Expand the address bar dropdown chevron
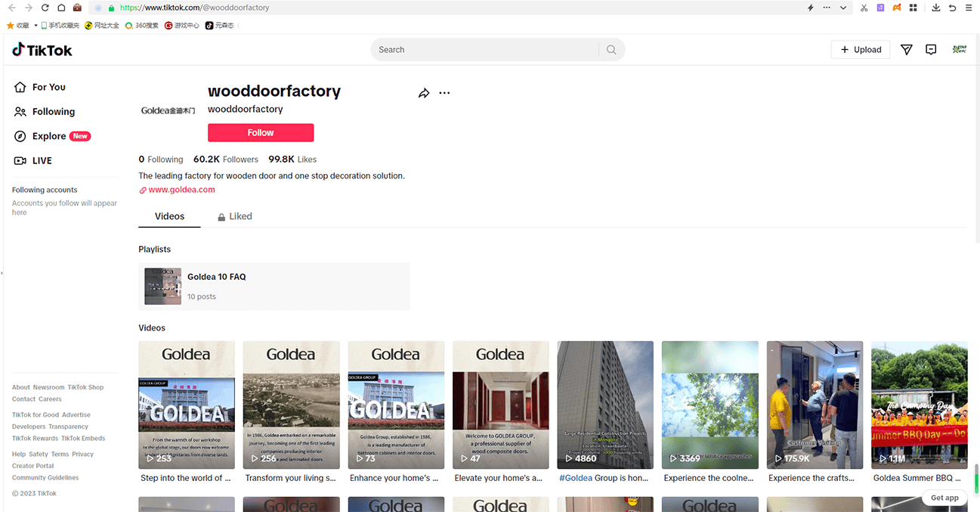Viewport: 980px width, 512px height. tap(843, 8)
